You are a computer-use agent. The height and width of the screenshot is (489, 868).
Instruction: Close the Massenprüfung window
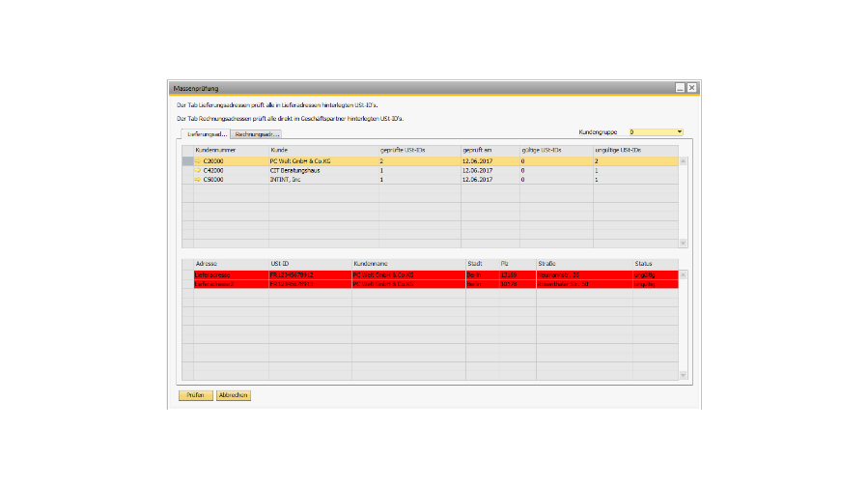point(691,88)
